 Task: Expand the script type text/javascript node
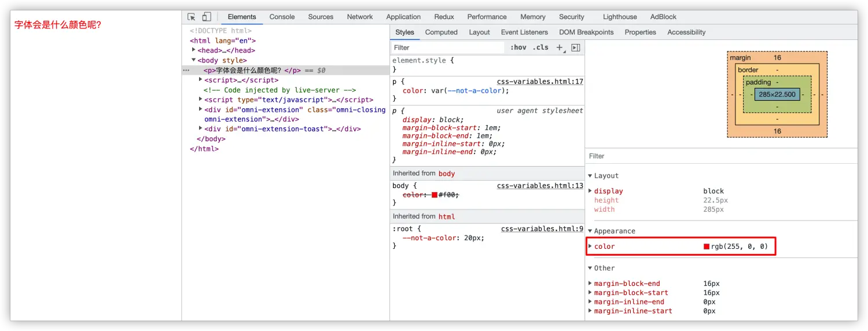[x=201, y=99]
